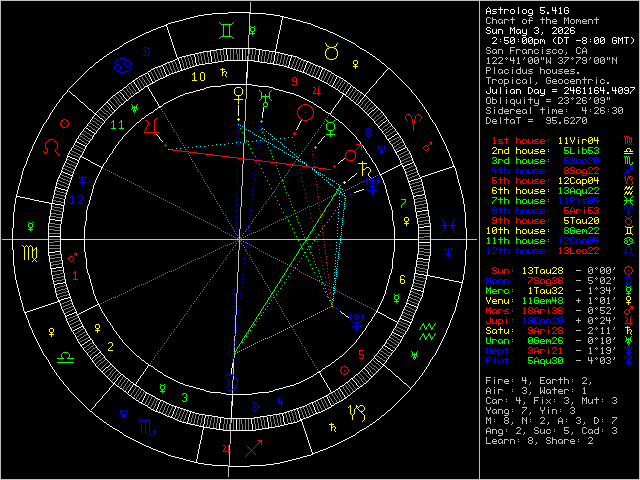This screenshot has width=640, height=480.
Task: Click the solid red Jupiter–Mars aspect line
Action: 249,159
